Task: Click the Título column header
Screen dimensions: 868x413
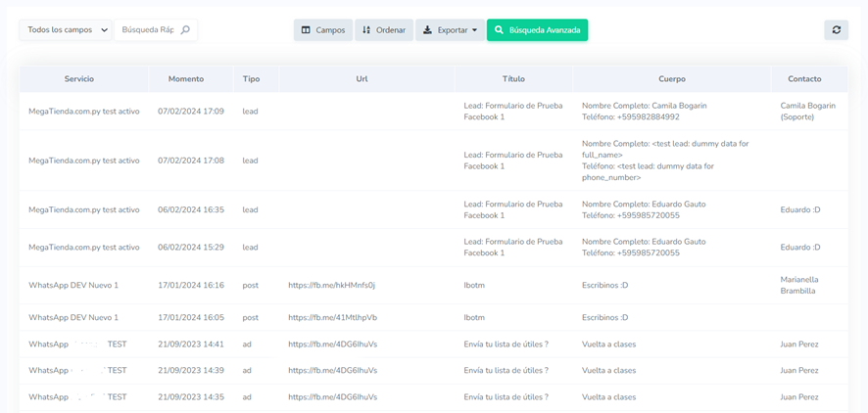Action: [x=513, y=78]
